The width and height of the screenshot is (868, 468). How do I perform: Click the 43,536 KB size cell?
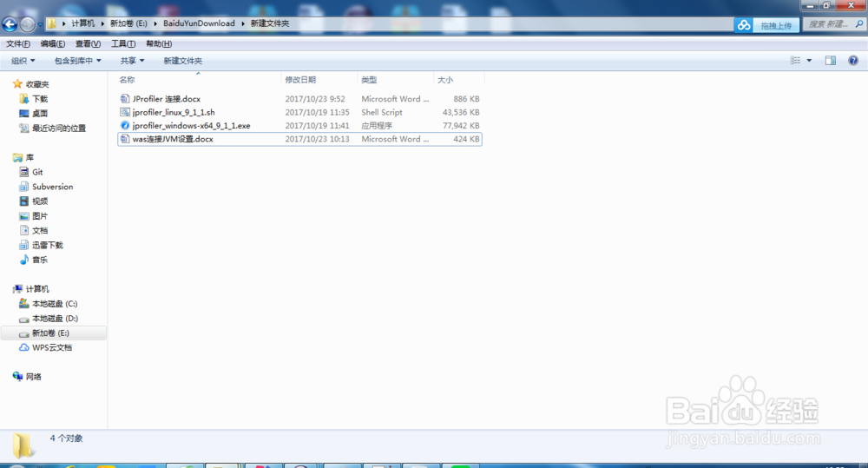[x=461, y=112]
